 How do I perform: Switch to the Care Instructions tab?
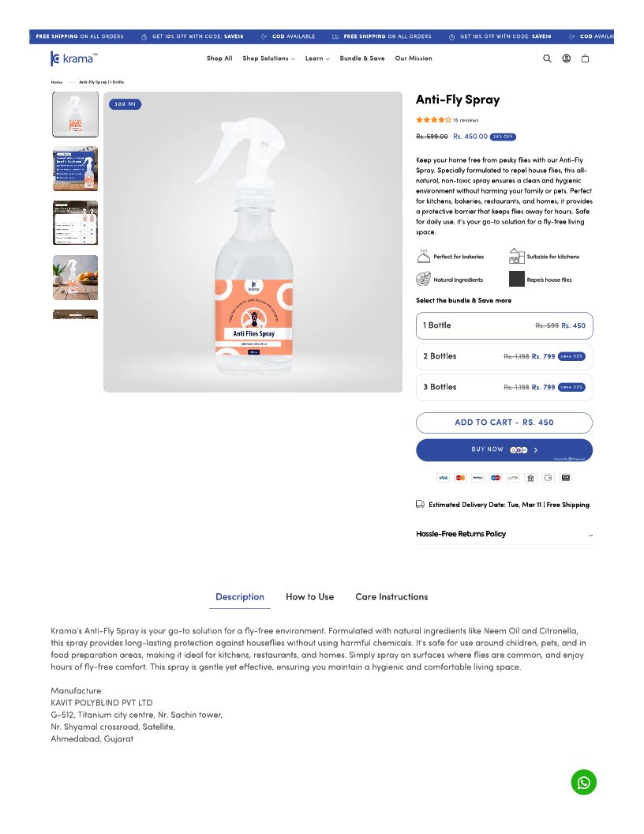tap(391, 597)
